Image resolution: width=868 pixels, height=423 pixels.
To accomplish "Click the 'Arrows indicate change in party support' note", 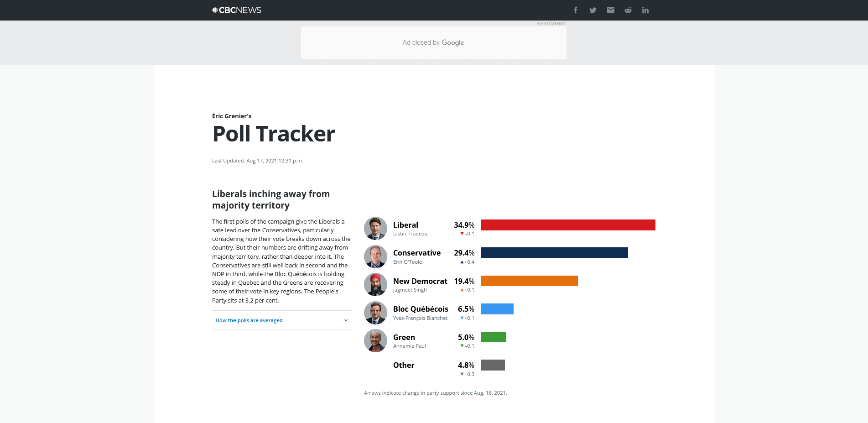I will pos(436,393).
